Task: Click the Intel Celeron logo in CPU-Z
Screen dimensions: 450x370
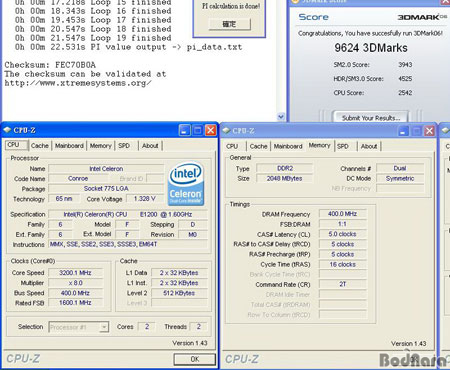Action: (186, 183)
